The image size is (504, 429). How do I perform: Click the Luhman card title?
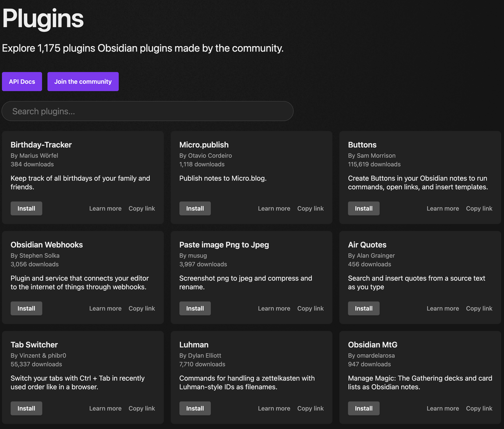pos(194,345)
